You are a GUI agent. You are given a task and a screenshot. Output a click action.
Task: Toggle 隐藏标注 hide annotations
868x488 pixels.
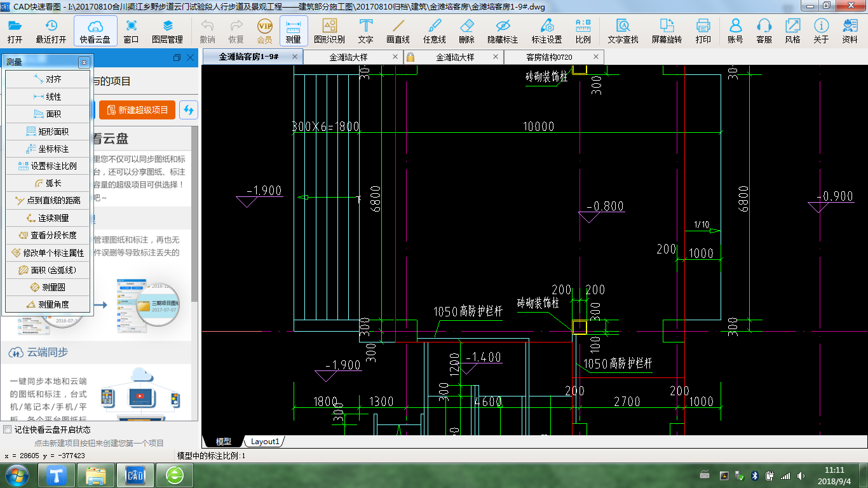(503, 31)
